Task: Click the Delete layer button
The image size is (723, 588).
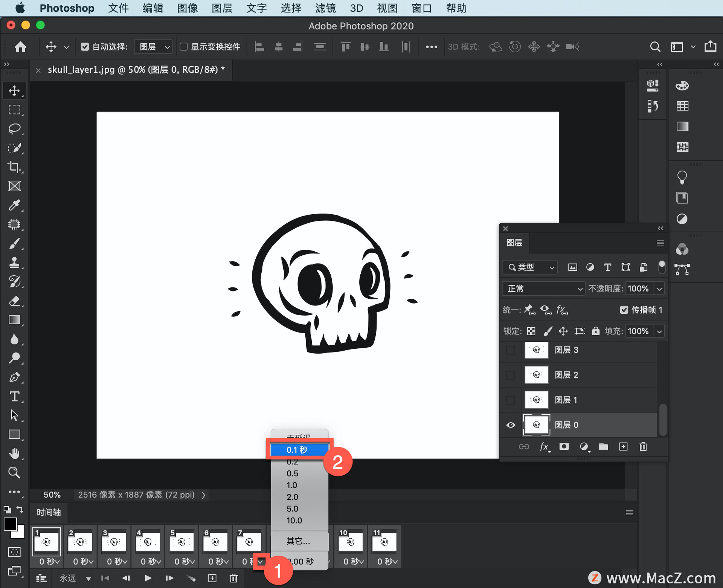Action: (x=644, y=447)
